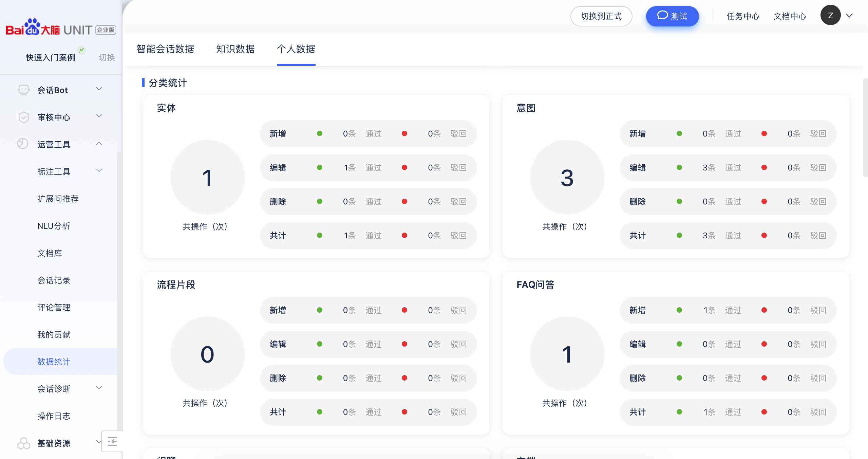Expand the 标注工具 submenu chevron

tap(99, 170)
